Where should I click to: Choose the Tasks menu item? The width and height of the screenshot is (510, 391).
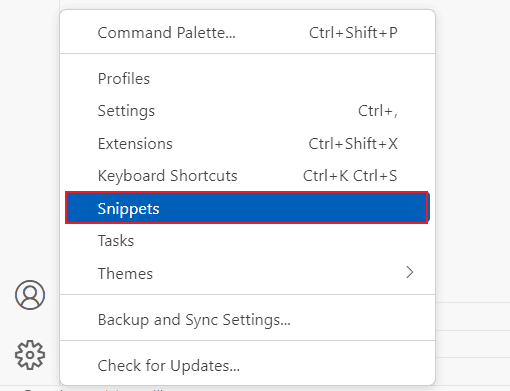[x=247, y=240]
